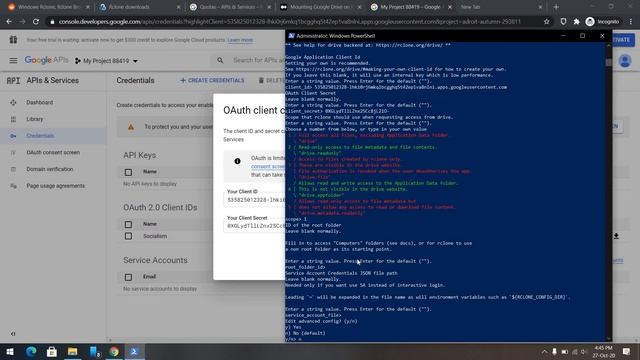Switch to PowerShell on the taskbar

point(135,351)
